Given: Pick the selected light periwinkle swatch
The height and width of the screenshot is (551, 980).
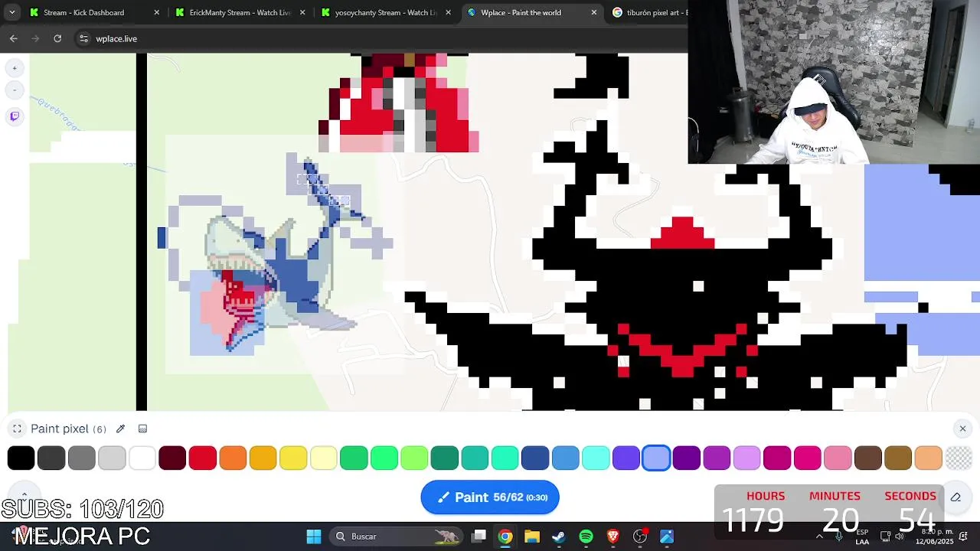Looking at the screenshot, I should click(x=656, y=458).
